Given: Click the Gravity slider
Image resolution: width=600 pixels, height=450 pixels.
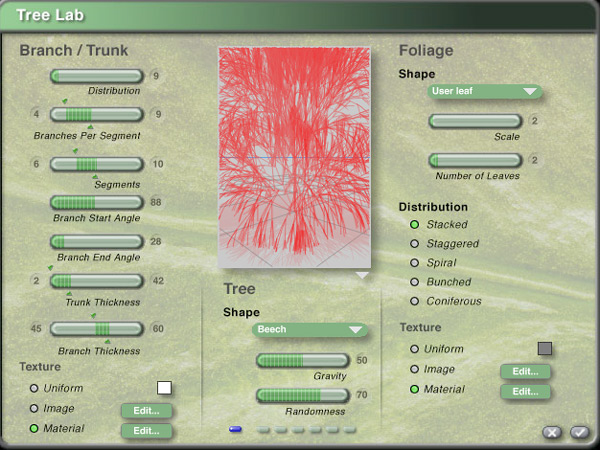Looking at the screenshot, I should (303, 360).
